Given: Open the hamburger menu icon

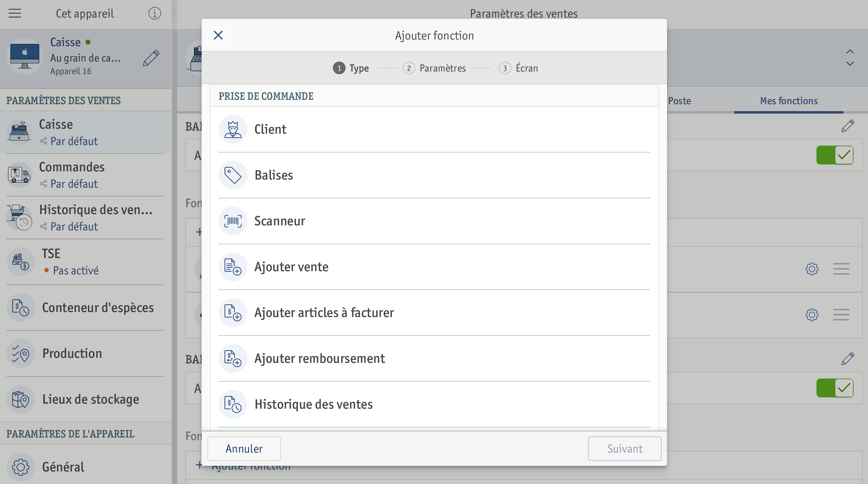Looking at the screenshot, I should [x=14, y=13].
